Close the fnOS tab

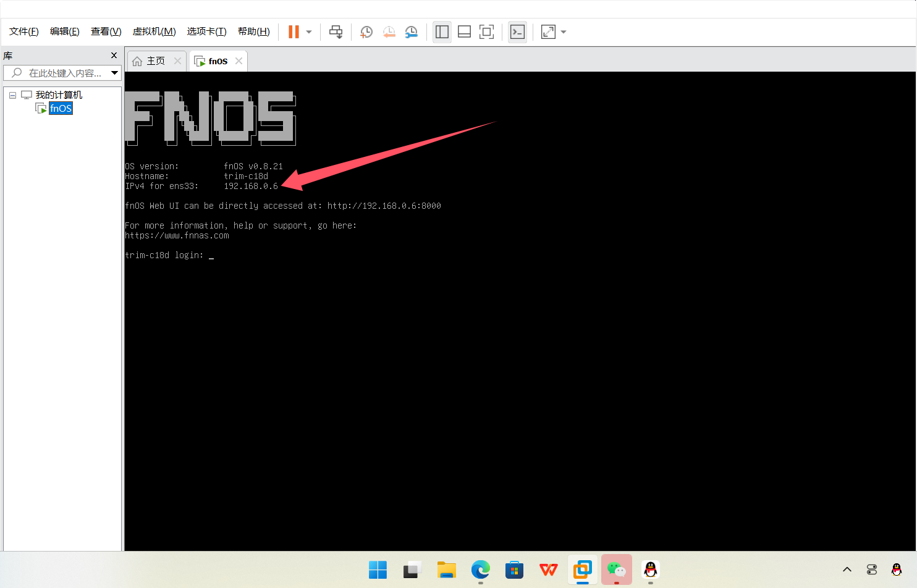(239, 61)
